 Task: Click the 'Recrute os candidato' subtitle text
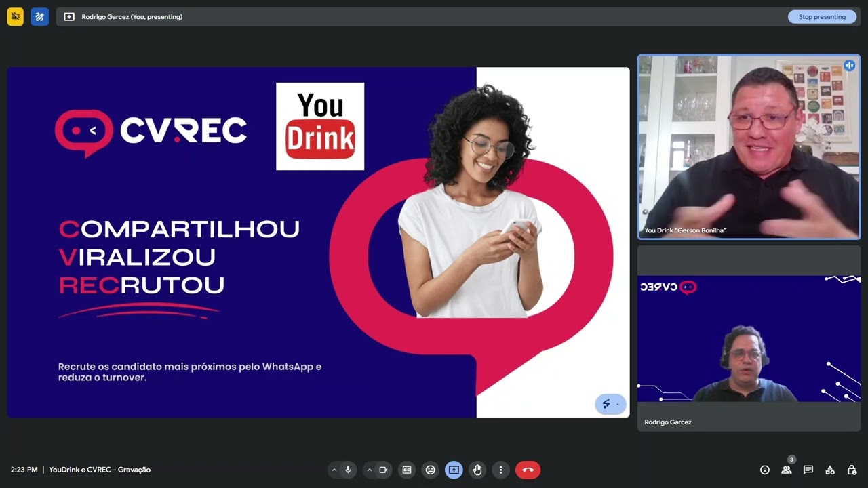click(190, 372)
